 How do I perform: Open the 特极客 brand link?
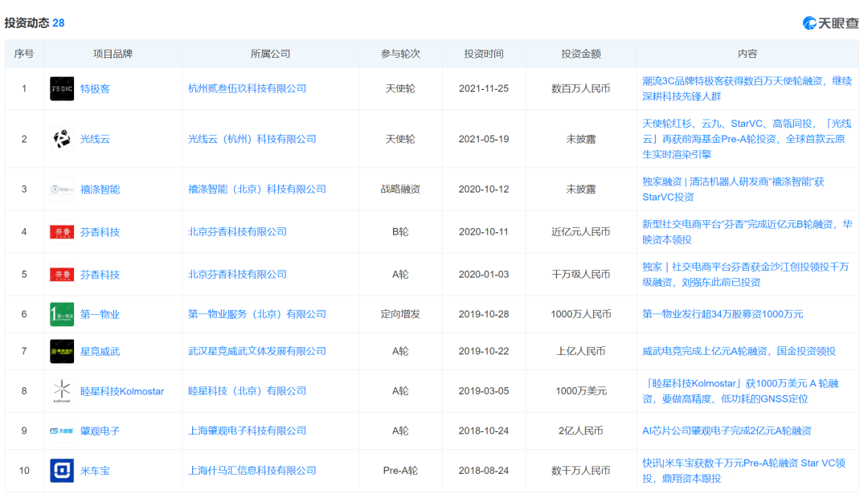pyautogui.click(x=95, y=88)
